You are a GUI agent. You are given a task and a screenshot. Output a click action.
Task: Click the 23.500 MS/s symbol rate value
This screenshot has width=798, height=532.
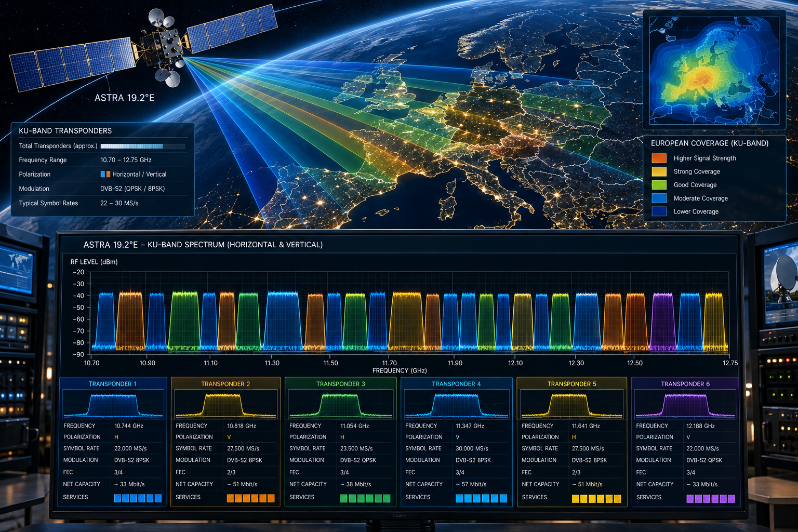[356, 448]
